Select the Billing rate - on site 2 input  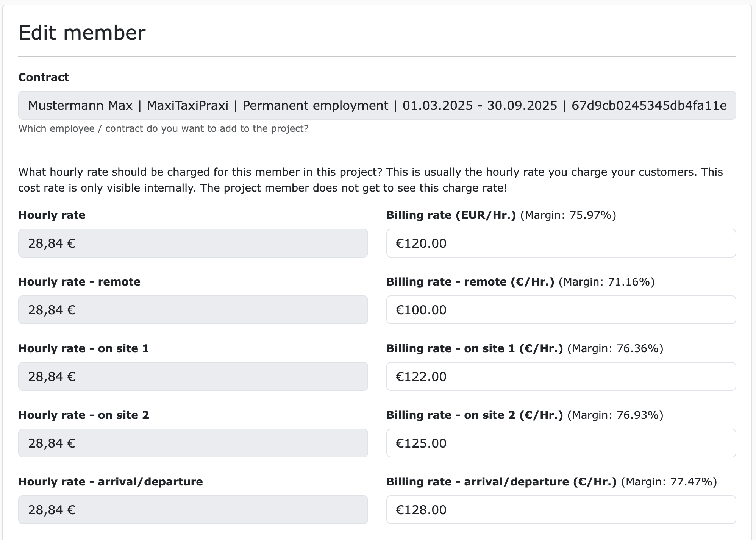[x=561, y=443]
